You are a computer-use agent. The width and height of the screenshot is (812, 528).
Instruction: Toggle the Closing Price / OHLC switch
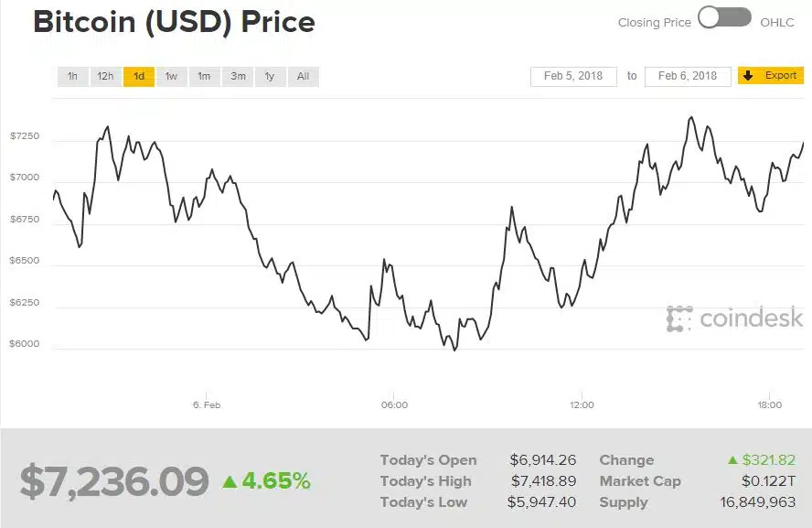click(x=724, y=17)
